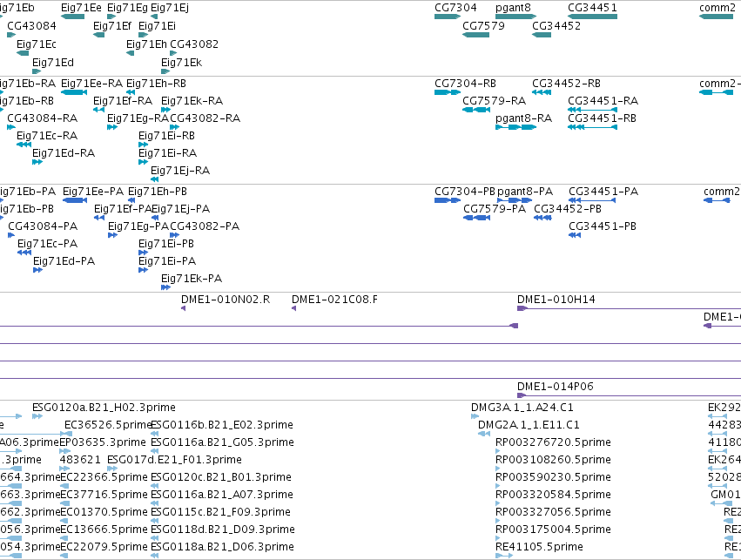Image resolution: width=741 pixels, height=560 pixels.
Task: Select the Eig71Ee gene label
Action: pyautogui.click(x=81, y=8)
